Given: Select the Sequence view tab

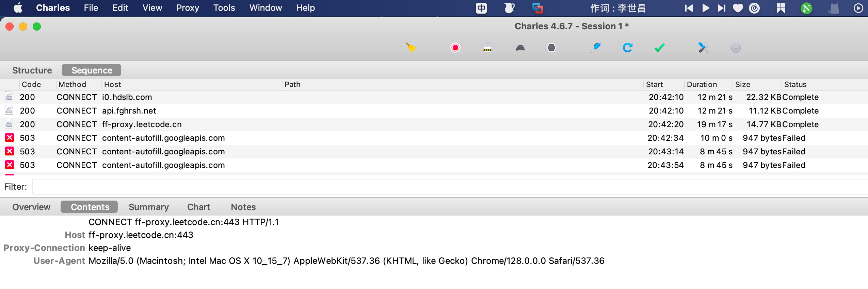Looking at the screenshot, I should tap(92, 70).
